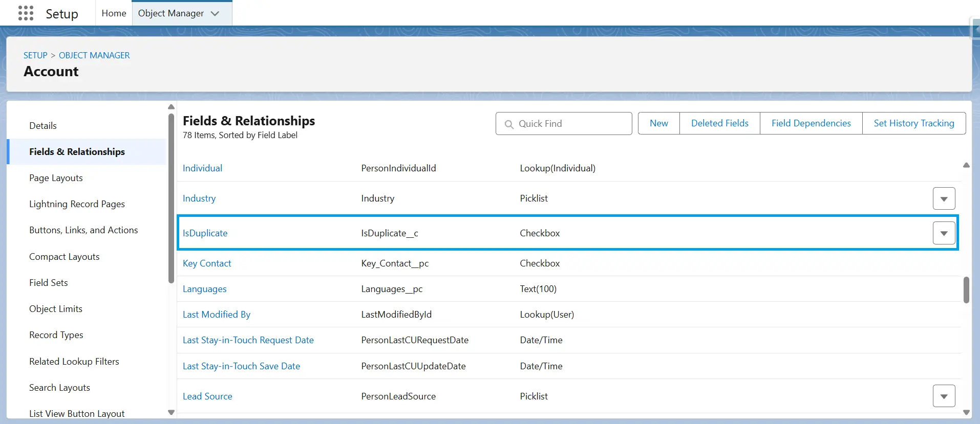Follow the OBJECT MANAGER breadcrumb link
The width and height of the screenshot is (980, 424).
(x=94, y=55)
